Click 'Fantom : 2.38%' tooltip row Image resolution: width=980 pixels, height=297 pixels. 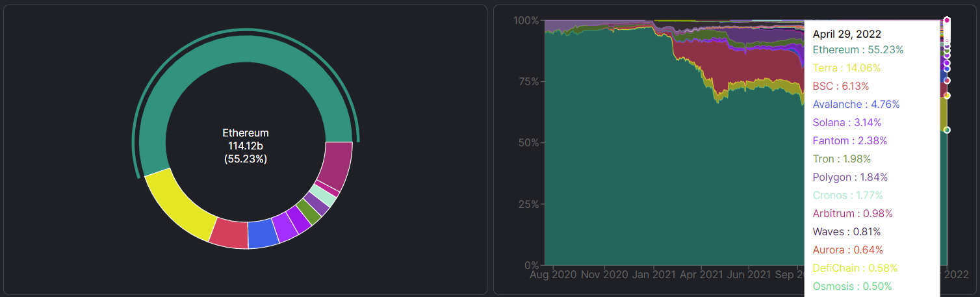click(x=849, y=140)
